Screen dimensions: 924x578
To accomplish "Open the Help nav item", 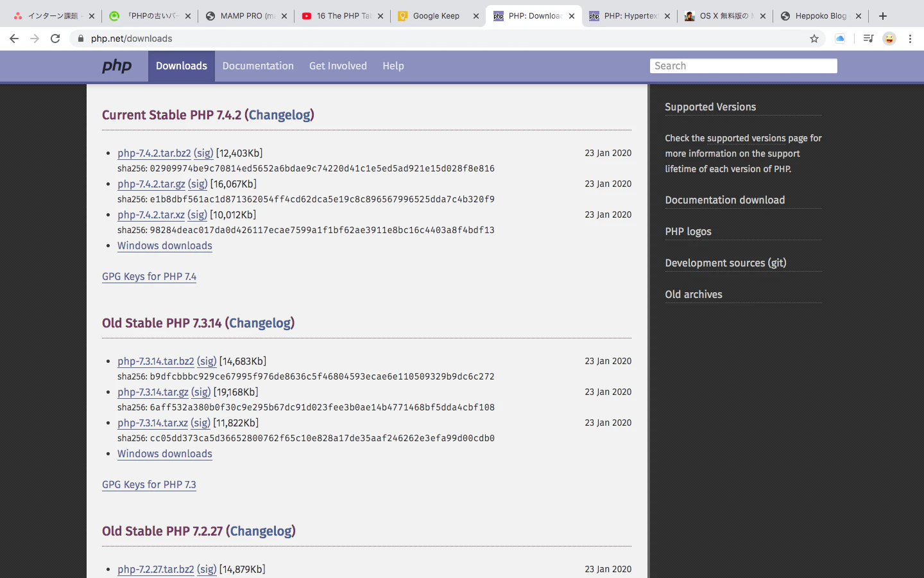I will [393, 66].
